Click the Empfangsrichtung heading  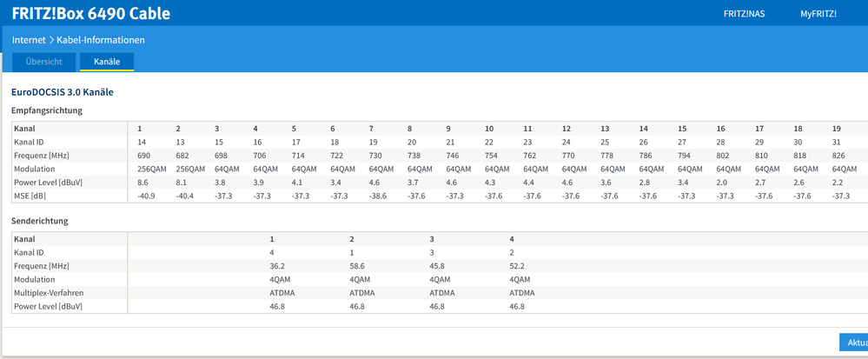(47, 110)
